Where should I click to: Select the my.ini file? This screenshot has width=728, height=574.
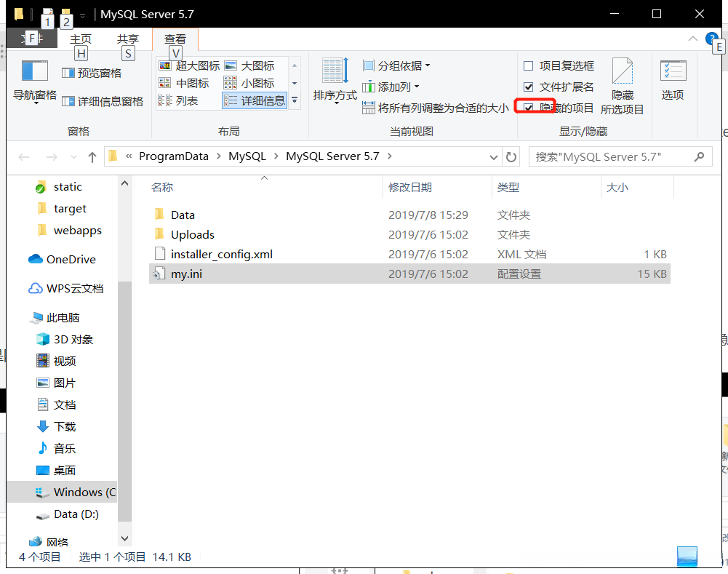coord(409,274)
